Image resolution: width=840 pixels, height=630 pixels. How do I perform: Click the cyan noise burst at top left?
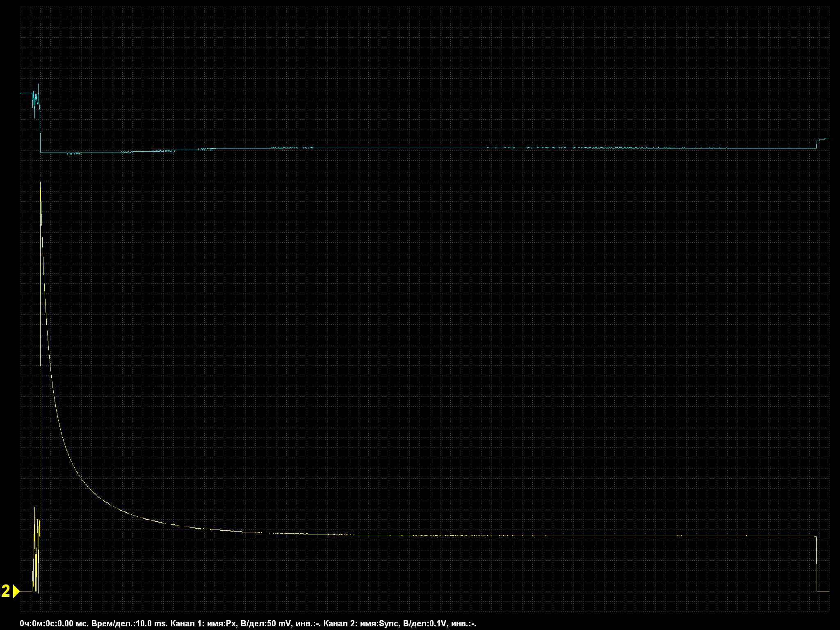pyautogui.click(x=36, y=98)
